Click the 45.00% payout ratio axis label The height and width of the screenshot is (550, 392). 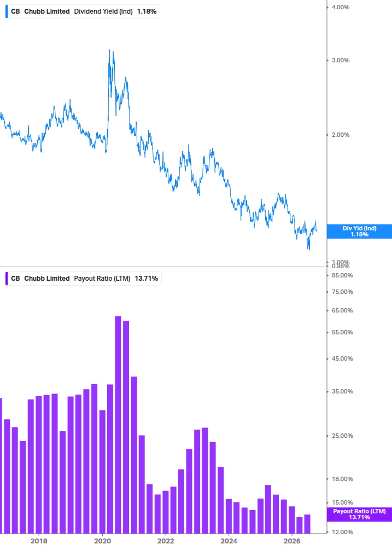coord(342,358)
